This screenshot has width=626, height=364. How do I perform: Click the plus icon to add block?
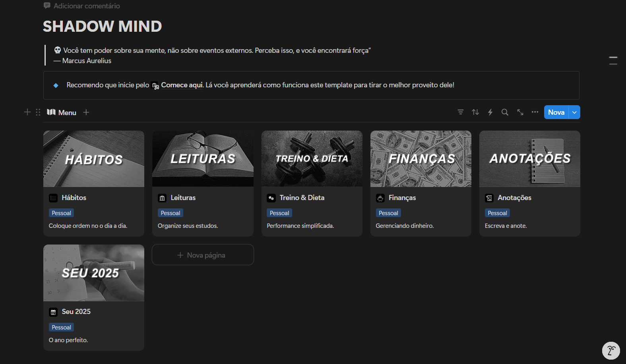(27, 112)
